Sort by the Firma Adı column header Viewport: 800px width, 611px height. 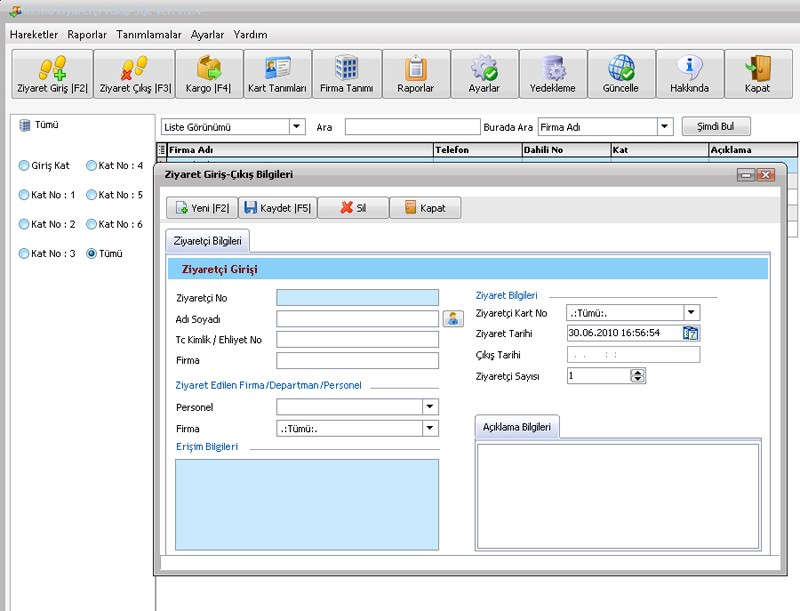pyautogui.click(x=301, y=149)
